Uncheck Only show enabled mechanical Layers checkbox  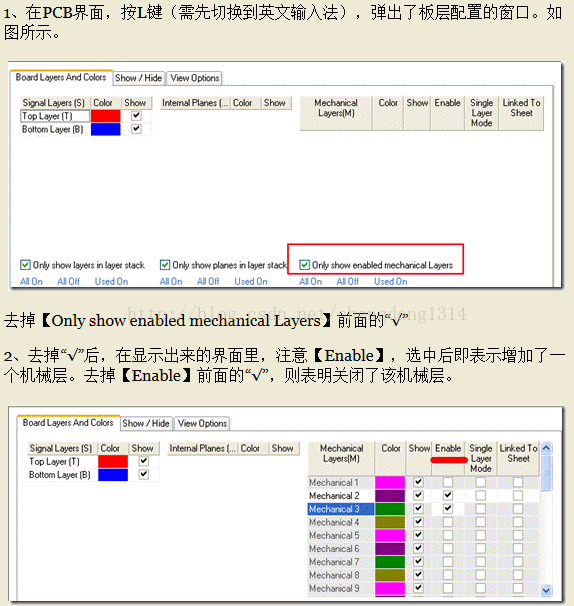[x=305, y=265]
